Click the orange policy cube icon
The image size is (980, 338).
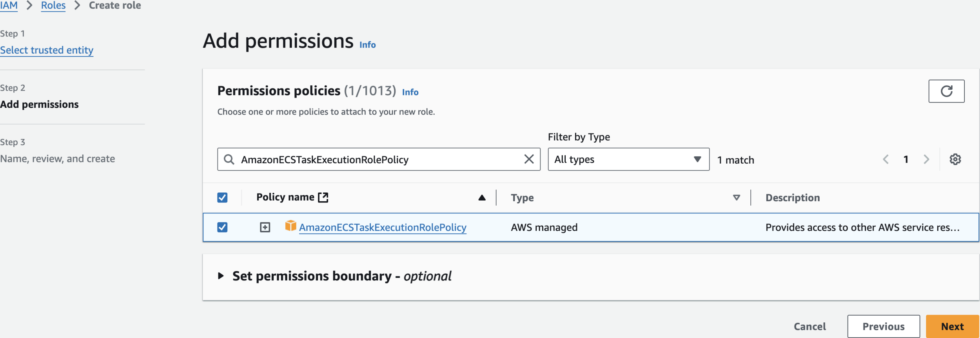(x=290, y=226)
